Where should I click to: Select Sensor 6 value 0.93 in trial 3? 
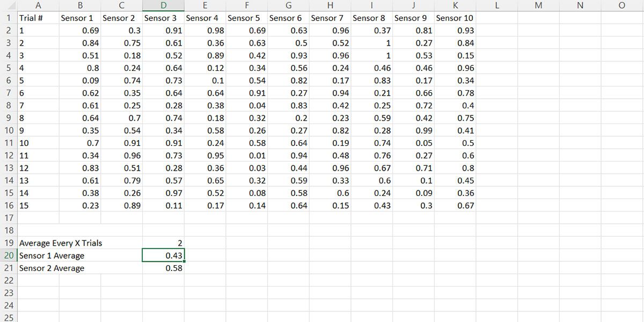tap(288, 55)
